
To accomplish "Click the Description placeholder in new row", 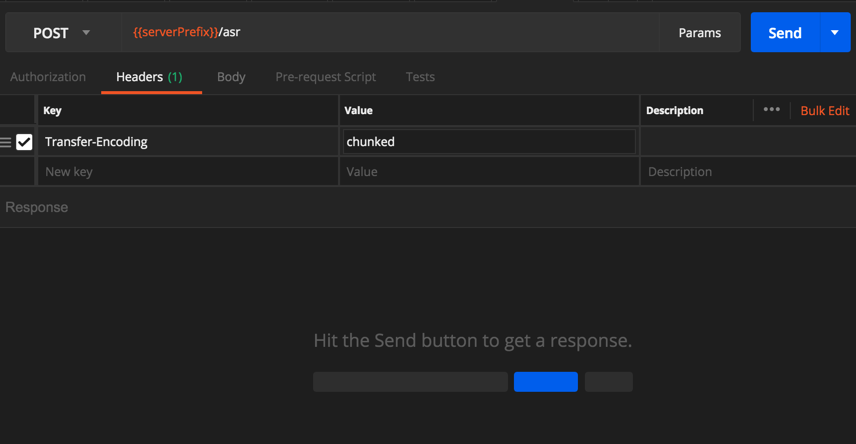I will pyautogui.click(x=745, y=172).
